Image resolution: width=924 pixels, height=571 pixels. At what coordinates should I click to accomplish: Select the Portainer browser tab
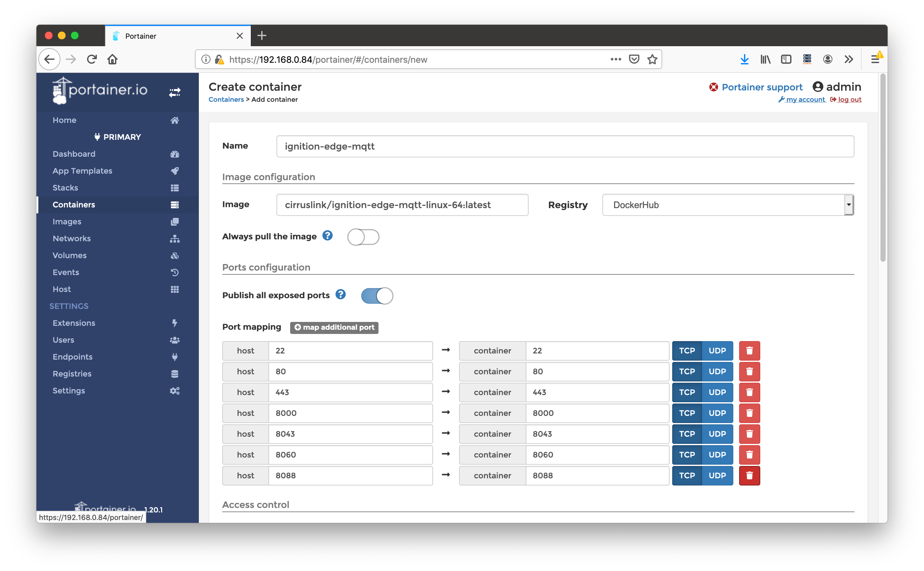coord(177,36)
